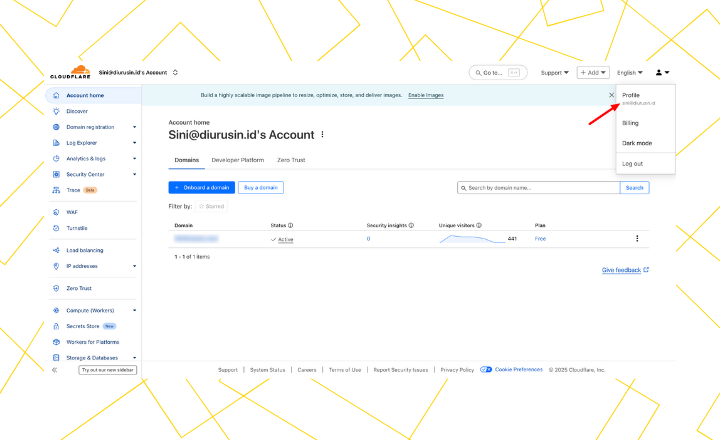Click the Discover lightbulb icon
This screenshot has height=440, width=720.
[56, 111]
